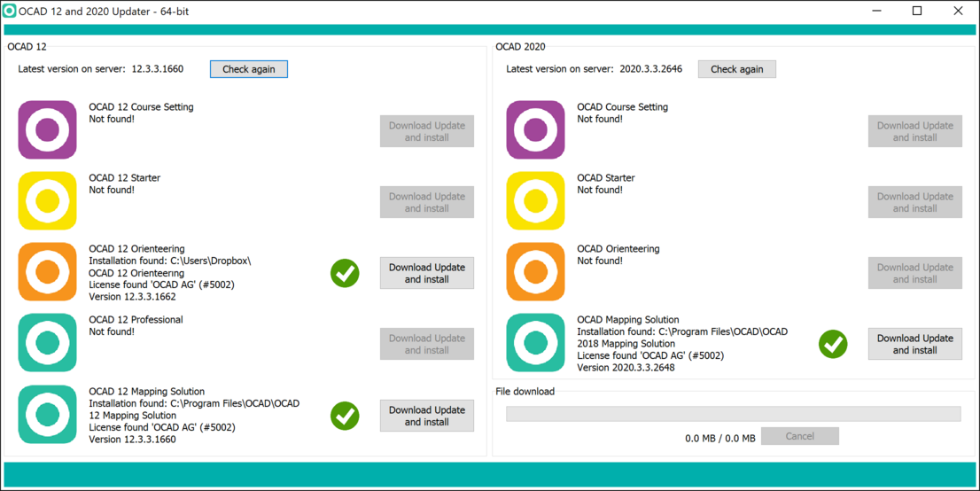980x491 pixels.
Task: Click disabled Download Update for OCAD 2020 Course Setting
Action: pyautogui.click(x=915, y=131)
